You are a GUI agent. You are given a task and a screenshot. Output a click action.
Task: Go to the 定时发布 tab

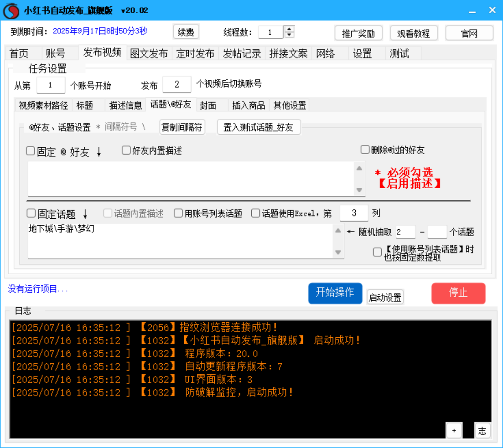pyautogui.click(x=195, y=53)
